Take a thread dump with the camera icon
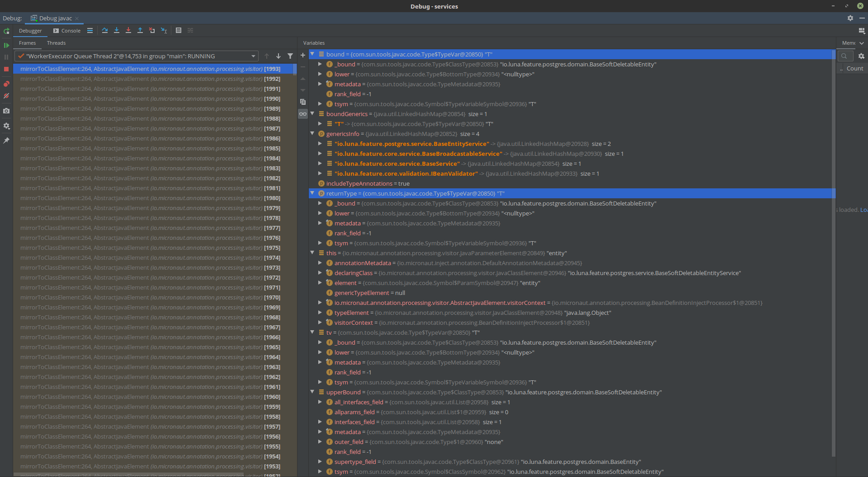Screen dimensions: 868x477 pyautogui.click(x=7, y=111)
